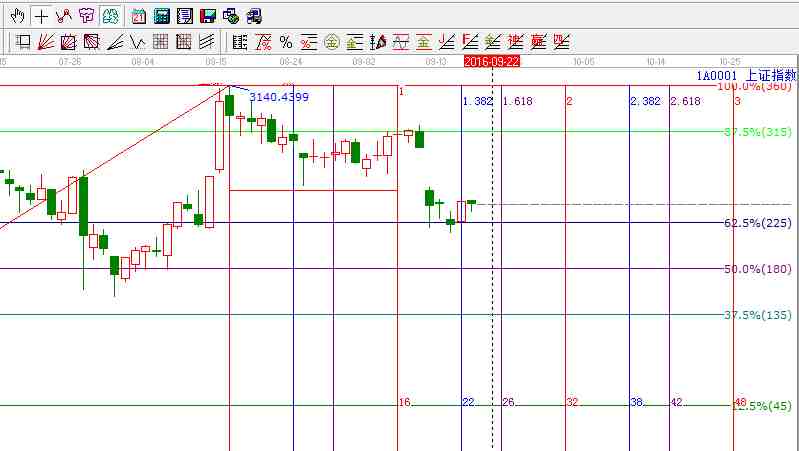
Task: Select the hand pan tool
Action: [x=17, y=16]
